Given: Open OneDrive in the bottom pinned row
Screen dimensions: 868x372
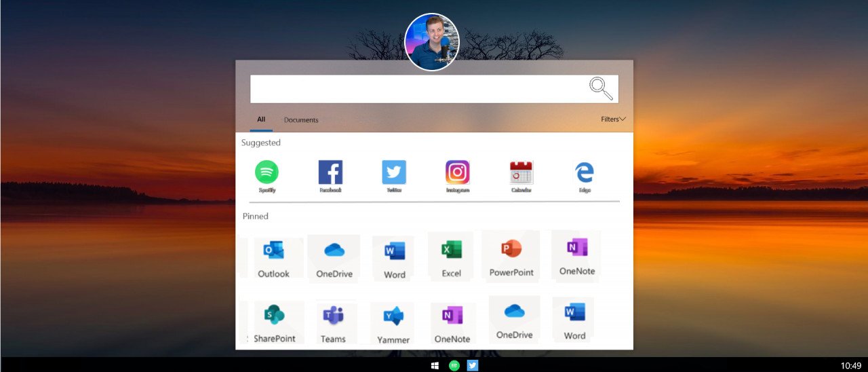Looking at the screenshot, I should pos(514,319).
